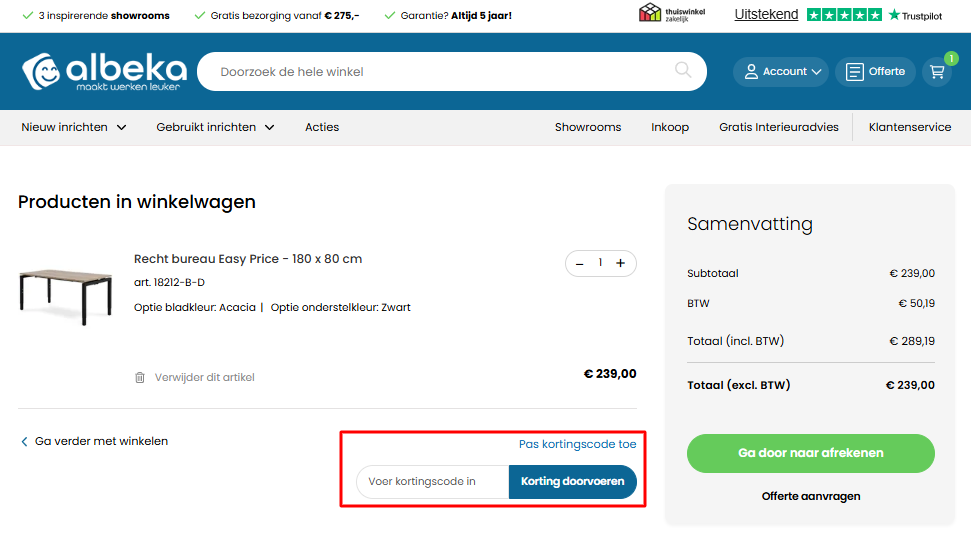Open the shopping cart icon
The image size is (971, 535).
pos(937,72)
